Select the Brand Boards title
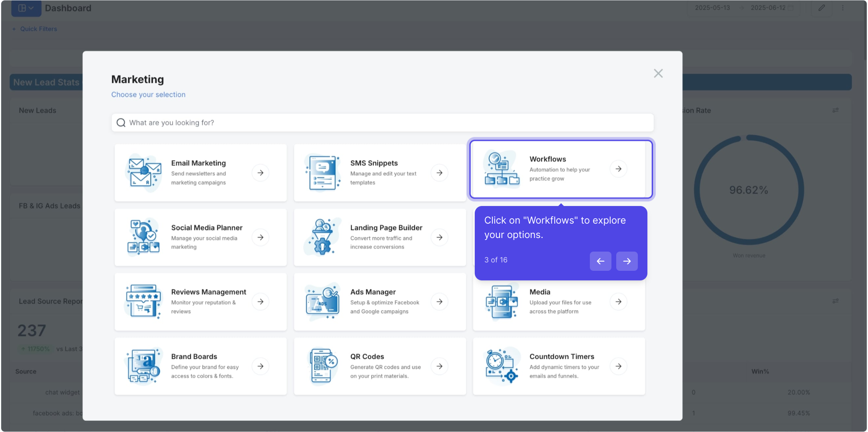Screen dimensions: 868x432 pos(194,356)
